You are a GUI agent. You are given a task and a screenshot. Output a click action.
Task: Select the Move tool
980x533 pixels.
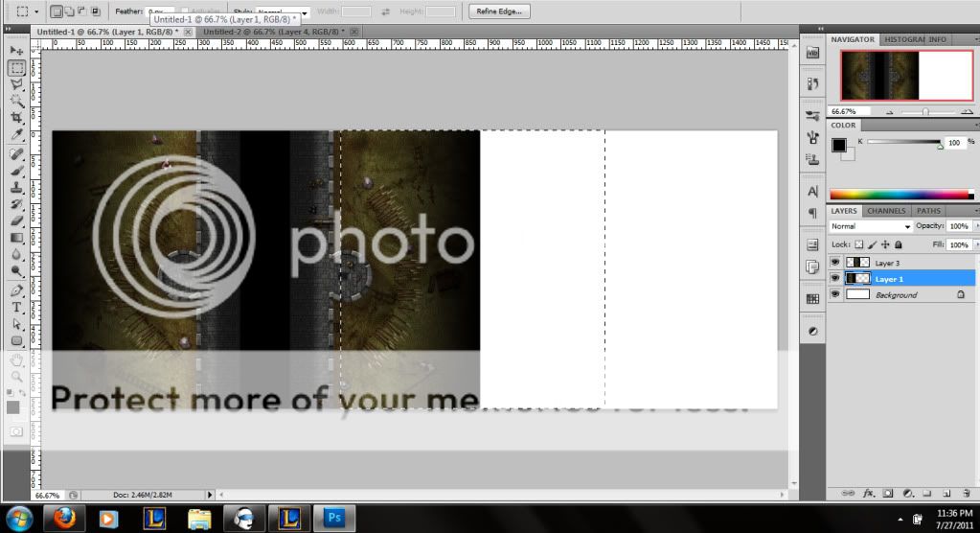click(16, 50)
